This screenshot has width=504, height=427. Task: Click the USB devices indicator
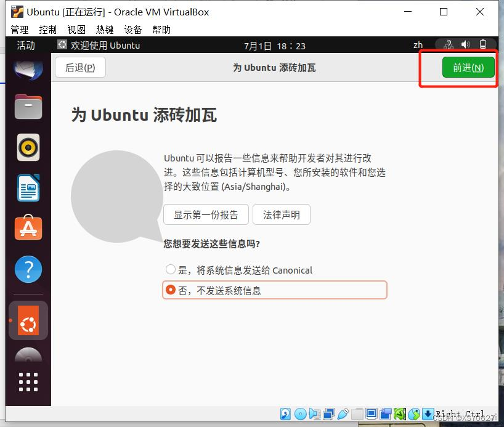pos(343,414)
